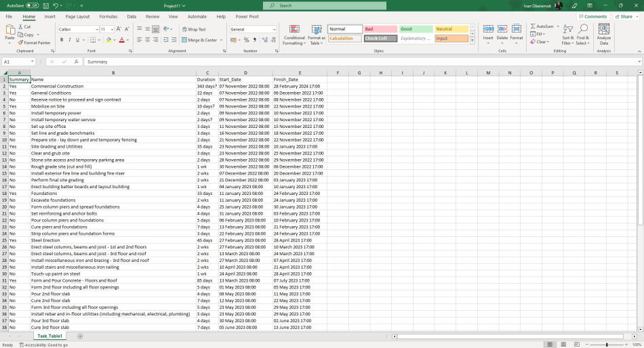This screenshot has width=644, height=348.
Task: Click the Format Painter brush
Action: click(x=20, y=43)
